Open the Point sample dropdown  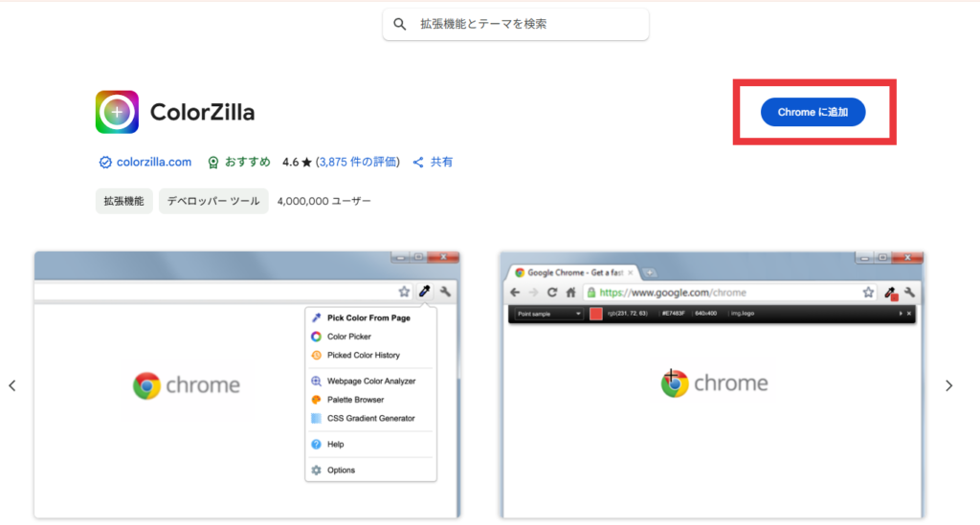(548, 314)
